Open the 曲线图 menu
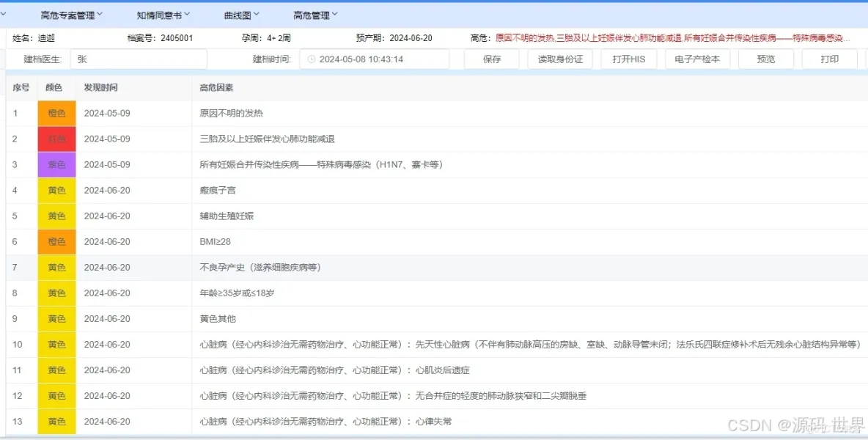The image size is (868, 440). click(x=241, y=15)
